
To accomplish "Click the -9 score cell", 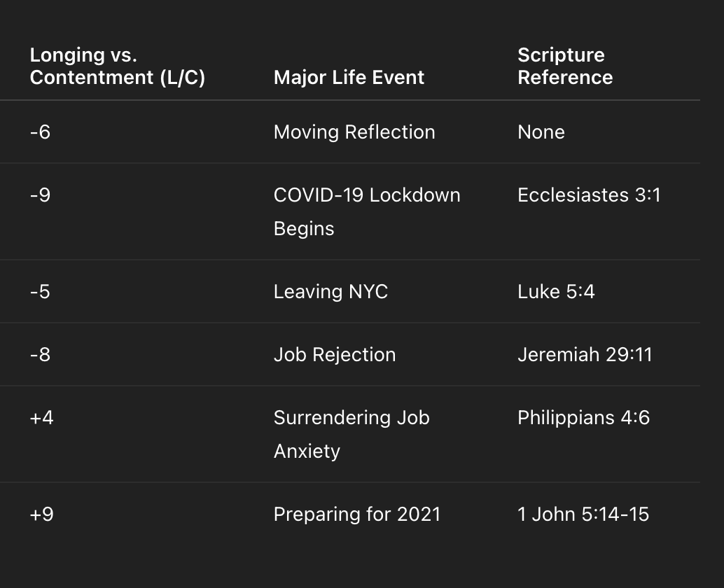I will 40,195.
